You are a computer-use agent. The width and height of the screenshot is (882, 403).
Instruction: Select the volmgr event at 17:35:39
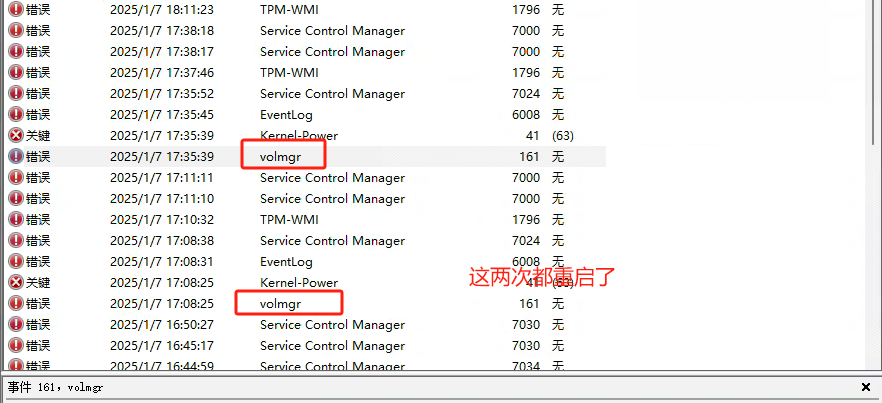pos(305,156)
